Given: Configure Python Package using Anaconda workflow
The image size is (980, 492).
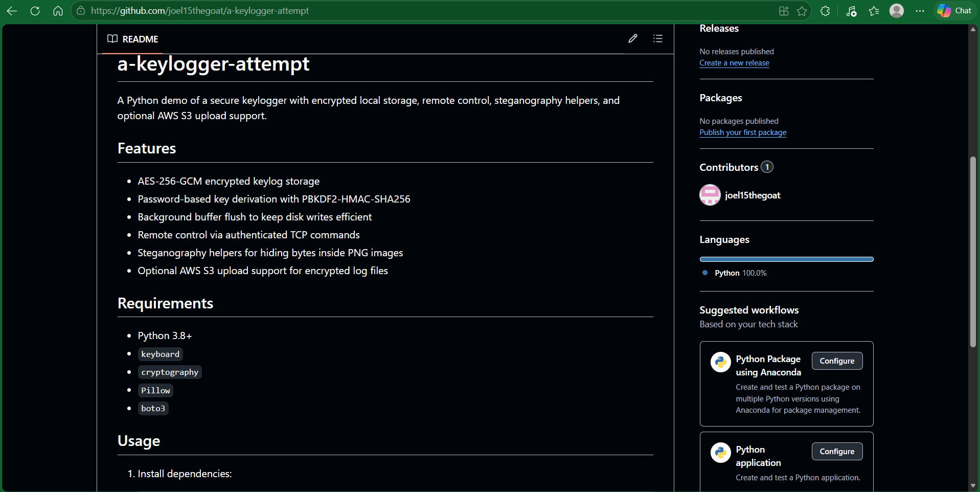Looking at the screenshot, I should 837,361.
